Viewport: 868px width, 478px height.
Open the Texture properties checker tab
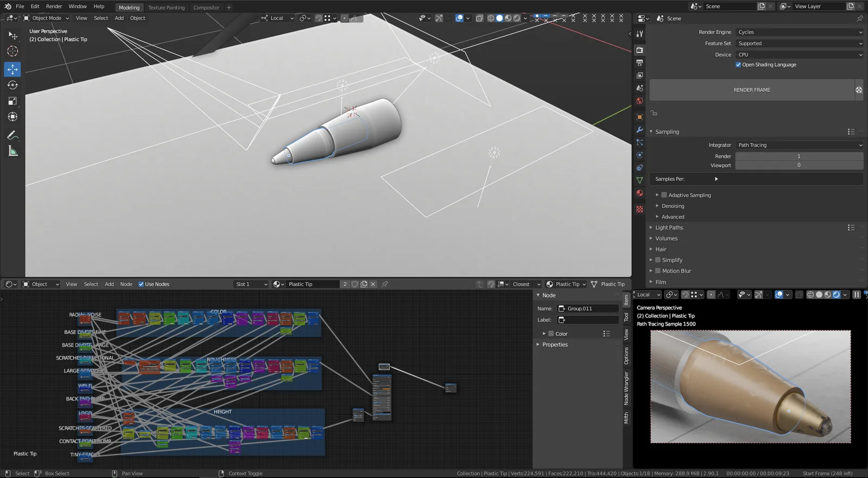[x=640, y=209]
